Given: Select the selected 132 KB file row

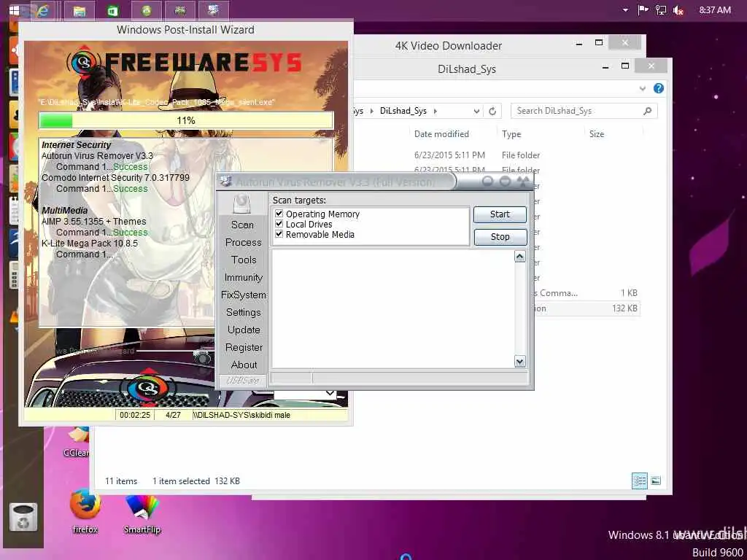Looking at the screenshot, I should pos(587,308).
